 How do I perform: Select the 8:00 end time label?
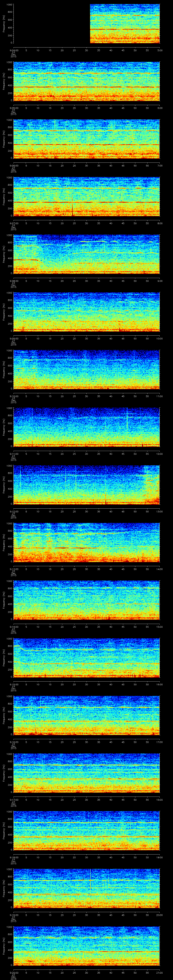(x=160, y=223)
